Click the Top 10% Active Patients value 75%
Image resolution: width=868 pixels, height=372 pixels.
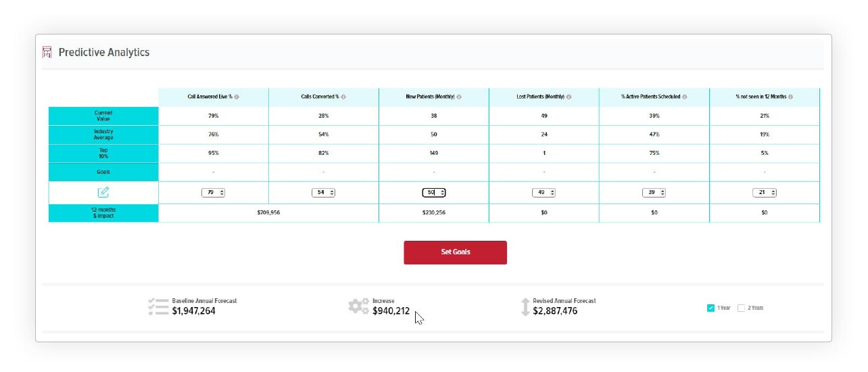(x=654, y=154)
